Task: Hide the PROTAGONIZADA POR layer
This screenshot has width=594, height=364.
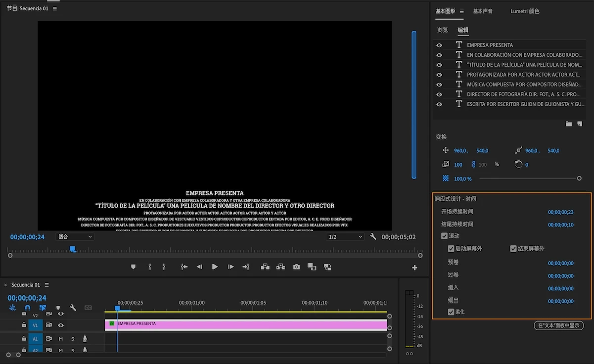Action: [439, 75]
